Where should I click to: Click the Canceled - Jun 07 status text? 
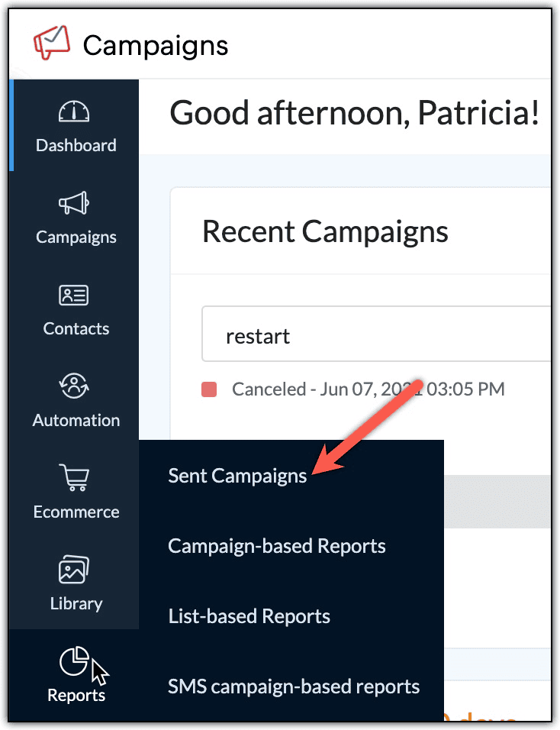369,389
